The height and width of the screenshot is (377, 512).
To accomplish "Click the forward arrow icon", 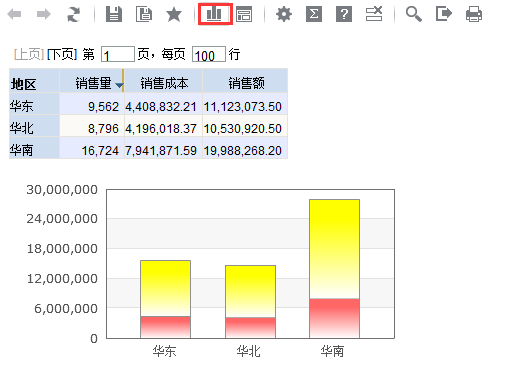I will click(x=44, y=14).
